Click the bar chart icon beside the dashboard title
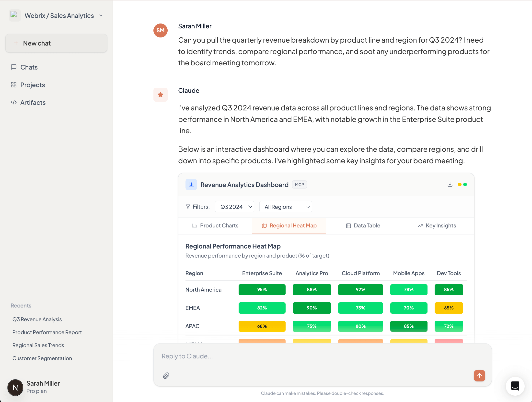The image size is (532, 402). click(x=191, y=184)
